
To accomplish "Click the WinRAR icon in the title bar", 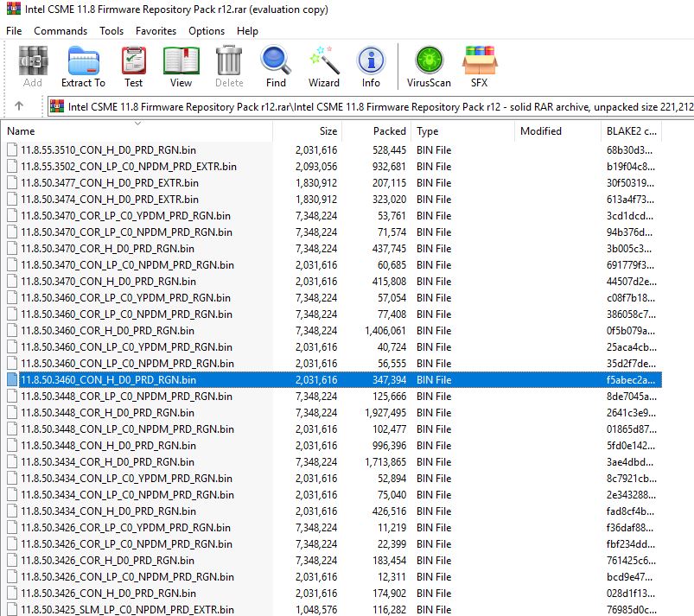I will tap(14, 9).
